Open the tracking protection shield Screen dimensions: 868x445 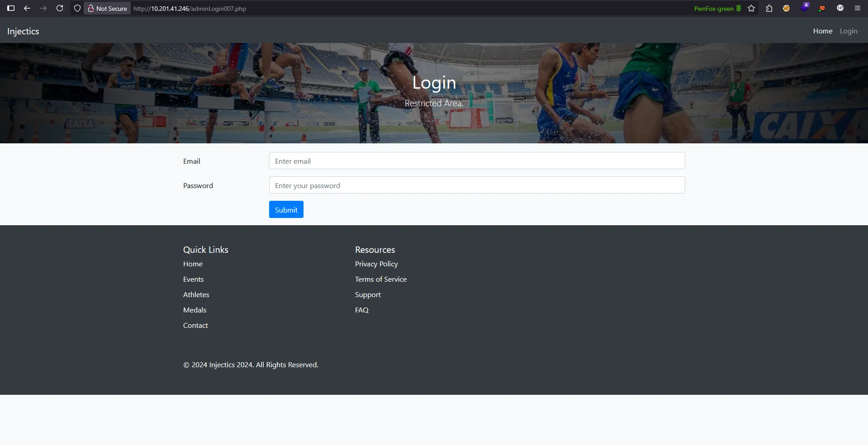(x=77, y=8)
